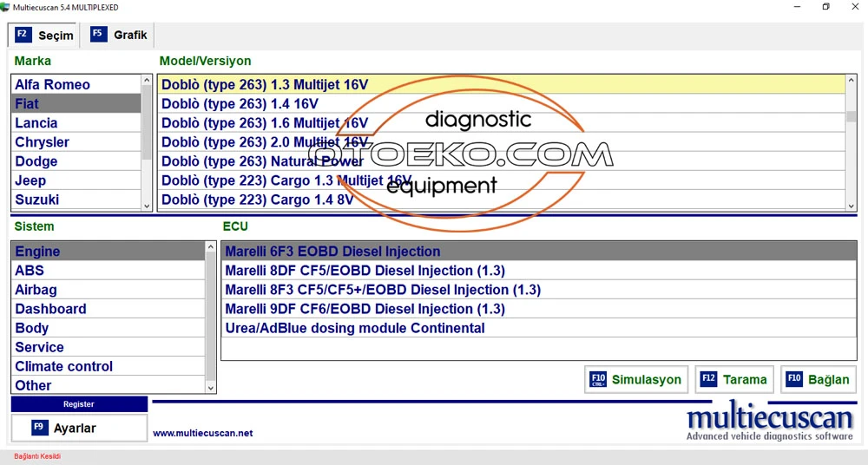Select Marelli 8F3 CF5/CF5+/EOBD Diesel Injection

[539, 290]
